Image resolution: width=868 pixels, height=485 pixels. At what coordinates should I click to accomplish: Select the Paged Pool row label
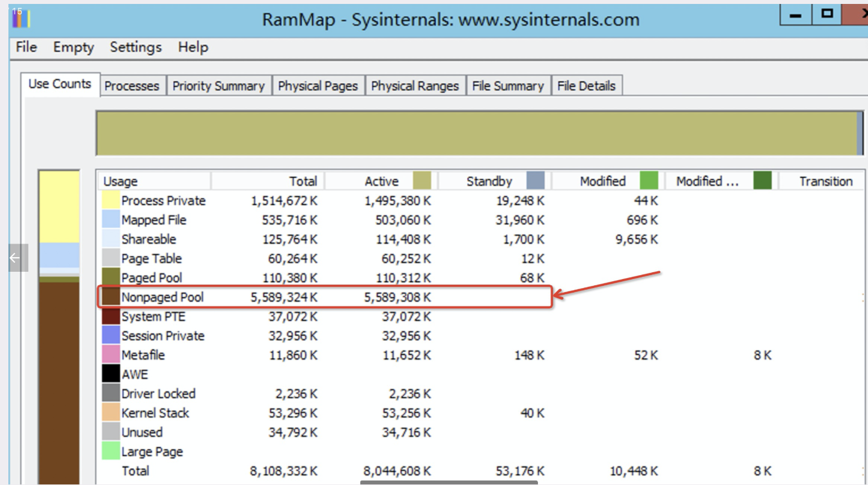[x=152, y=278]
